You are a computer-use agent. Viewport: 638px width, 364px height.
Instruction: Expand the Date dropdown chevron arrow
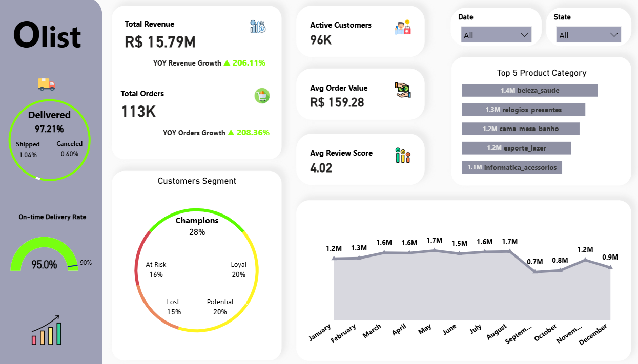(x=524, y=35)
